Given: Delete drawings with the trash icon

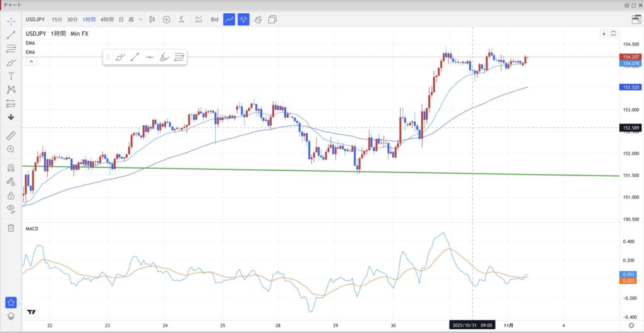Looking at the screenshot, I should (11, 228).
